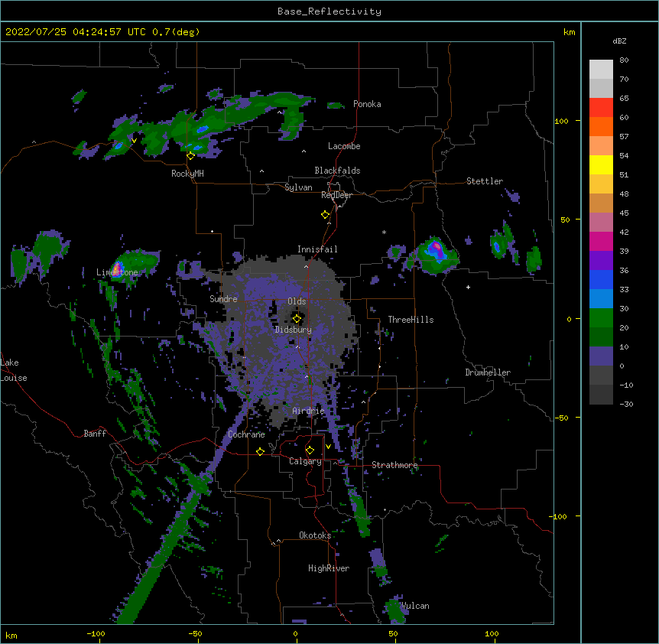Click the Banff label
The width and height of the screenshot is (659, 644).
click(x=95, y=434)
